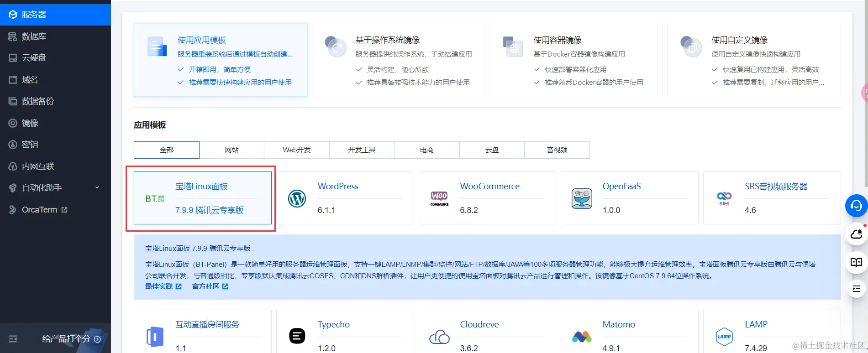Open customer support headset button
The image size is (868, 353).
click(856, 206)
